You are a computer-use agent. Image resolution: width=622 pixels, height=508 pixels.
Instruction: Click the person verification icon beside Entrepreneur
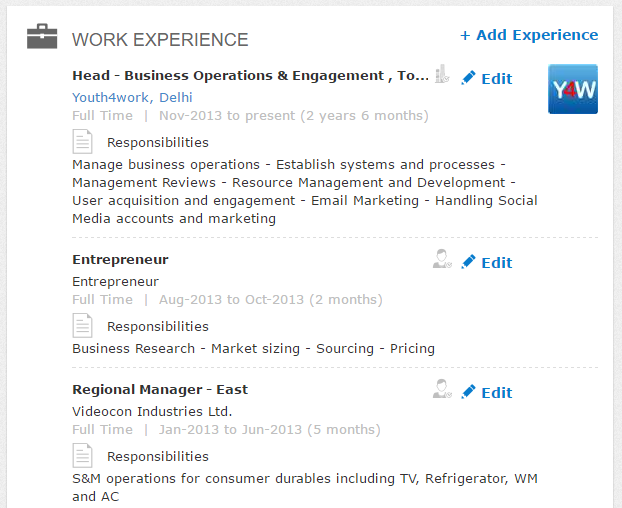(442, 259)
